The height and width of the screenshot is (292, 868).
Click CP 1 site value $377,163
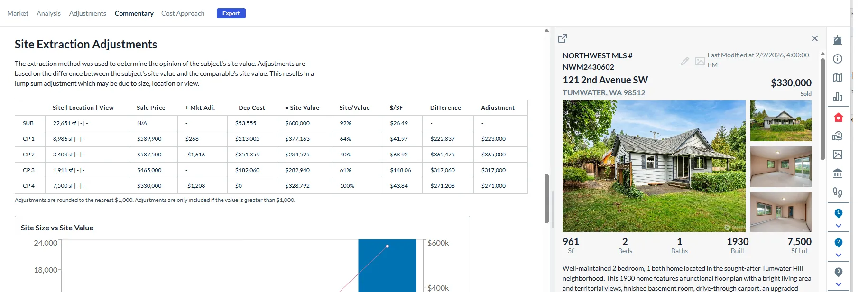[x=297, y=139]
